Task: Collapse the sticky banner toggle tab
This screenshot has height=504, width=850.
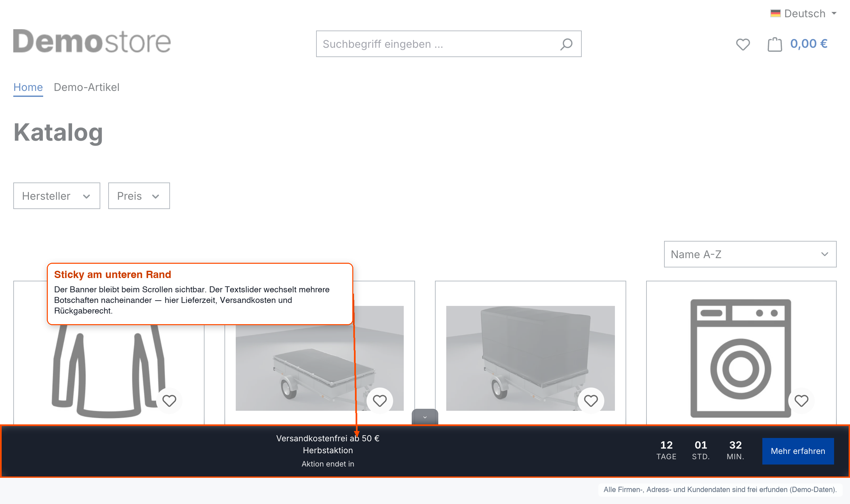Action: (425, 417)
